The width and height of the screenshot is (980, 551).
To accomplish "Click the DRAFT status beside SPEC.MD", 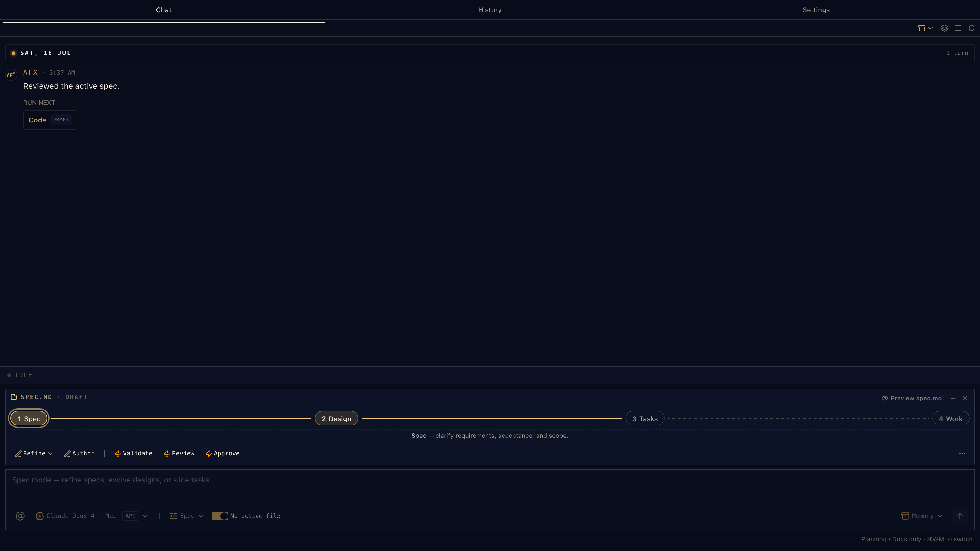I will (77, 397).
